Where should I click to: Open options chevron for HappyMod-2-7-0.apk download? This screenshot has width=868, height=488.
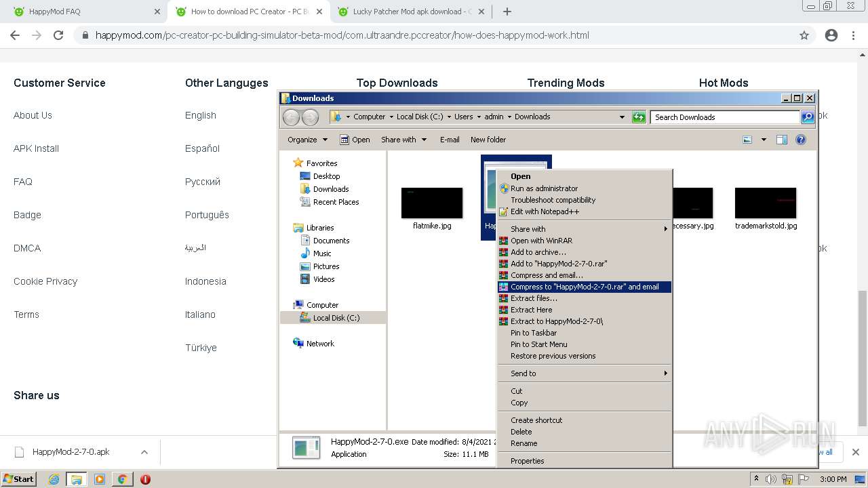[x=144, y=452]
